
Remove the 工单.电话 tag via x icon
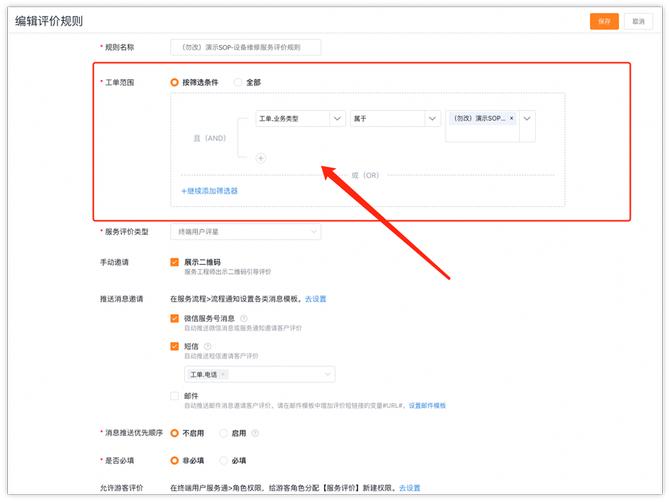point(223,375)
